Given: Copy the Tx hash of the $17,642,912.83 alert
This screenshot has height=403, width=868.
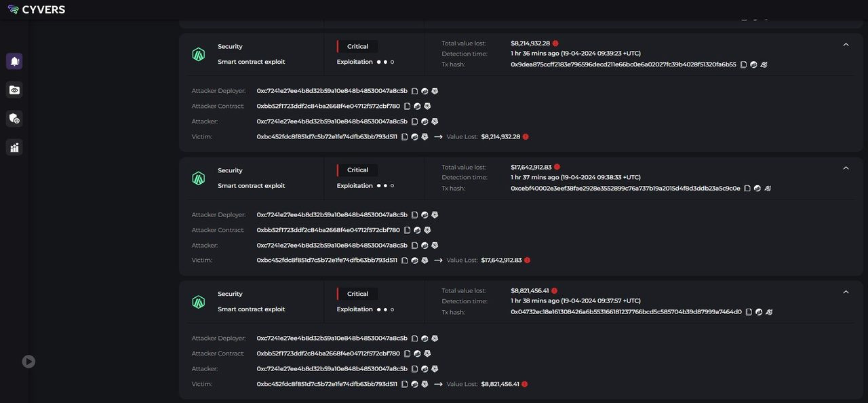Looking at the screenshot, I should [747, 188].
